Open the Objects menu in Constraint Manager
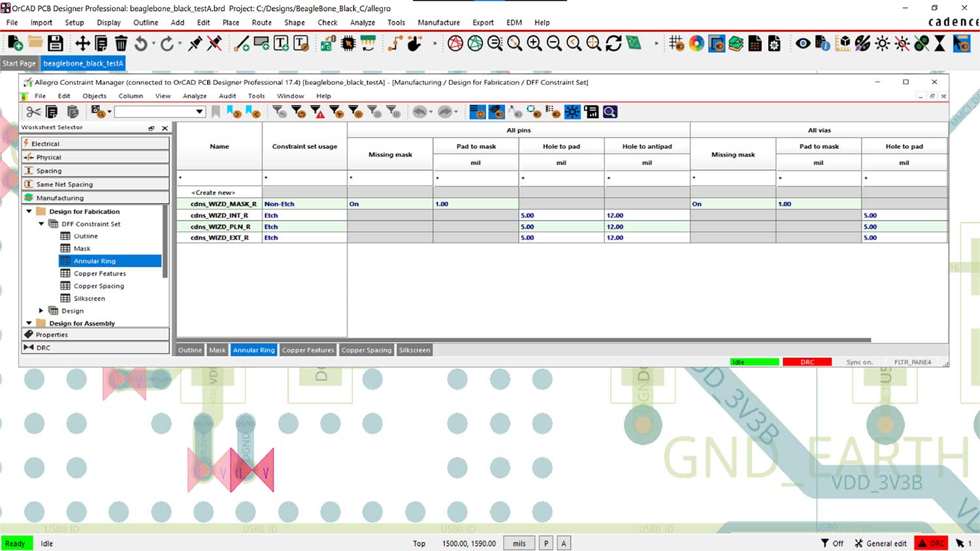The height and width of the screenshot is (551, 980). (x=94, y=96)
